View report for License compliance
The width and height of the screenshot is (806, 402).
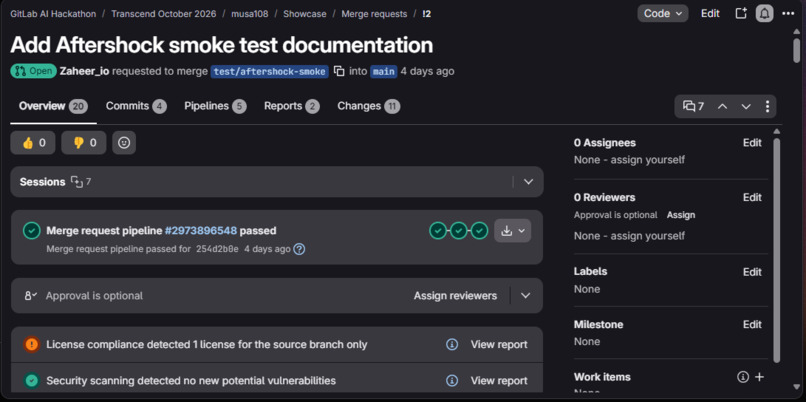point(499,344)
